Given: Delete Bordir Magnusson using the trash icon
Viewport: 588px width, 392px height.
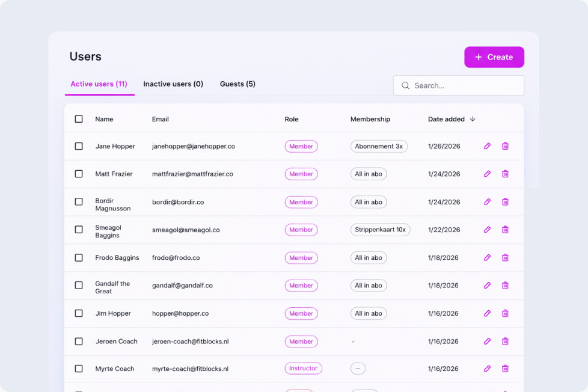Looking at the screenshot, I should click(505, 202).
